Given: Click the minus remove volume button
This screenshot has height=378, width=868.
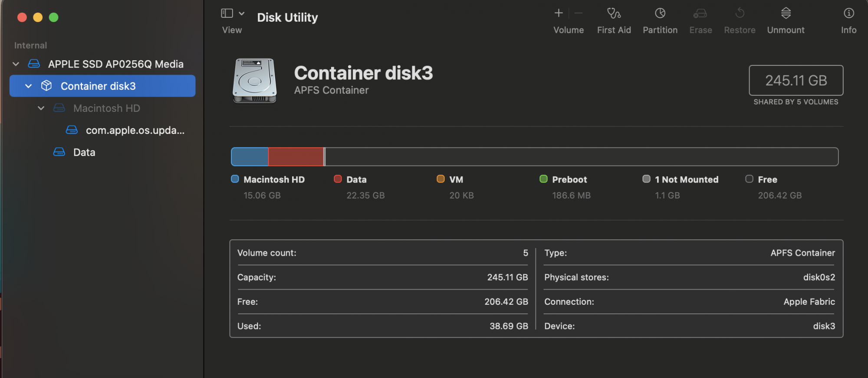Looking at the screenshot, I should pyautogui.click(x=578, y=13).
